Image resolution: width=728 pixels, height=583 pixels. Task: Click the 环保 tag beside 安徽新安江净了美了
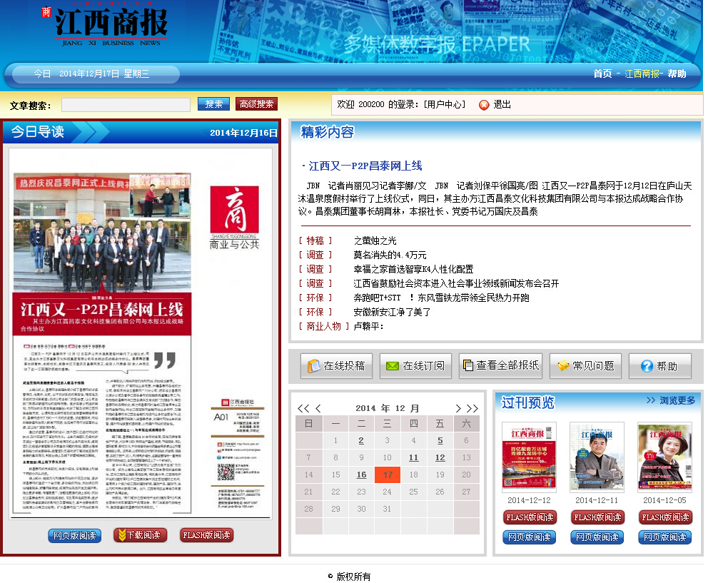click(x=315, y=313)
